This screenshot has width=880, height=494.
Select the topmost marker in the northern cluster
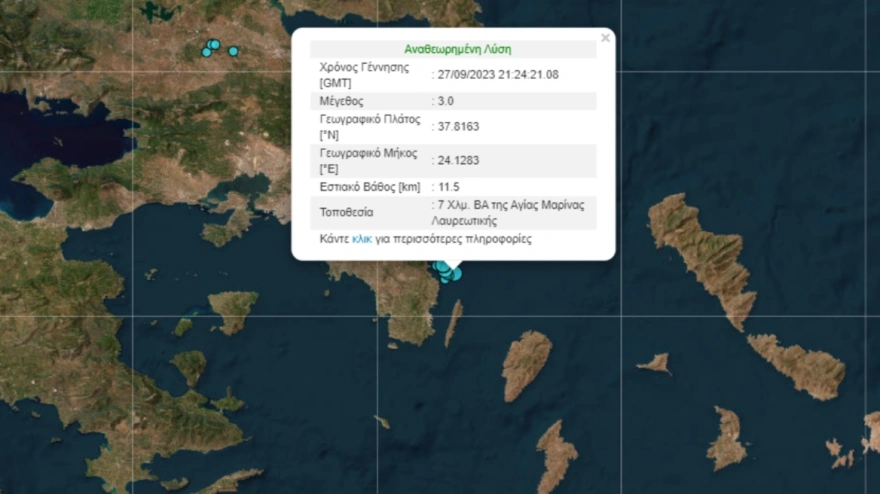(214, 44)
